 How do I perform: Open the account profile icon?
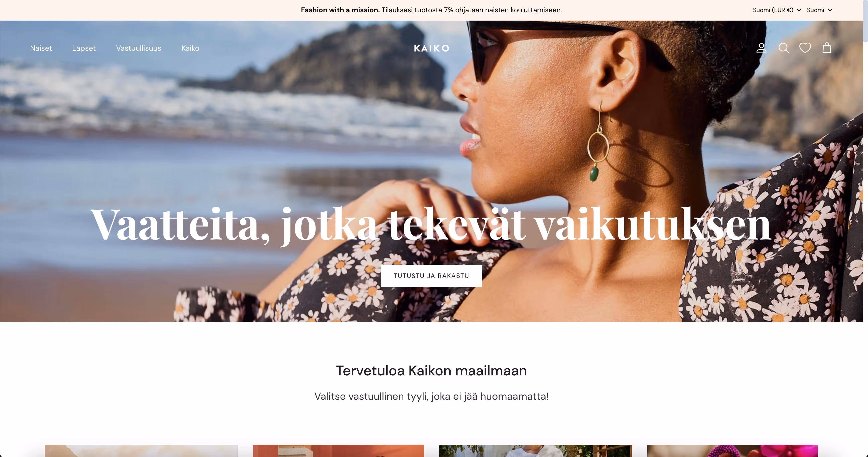point(761,48)
